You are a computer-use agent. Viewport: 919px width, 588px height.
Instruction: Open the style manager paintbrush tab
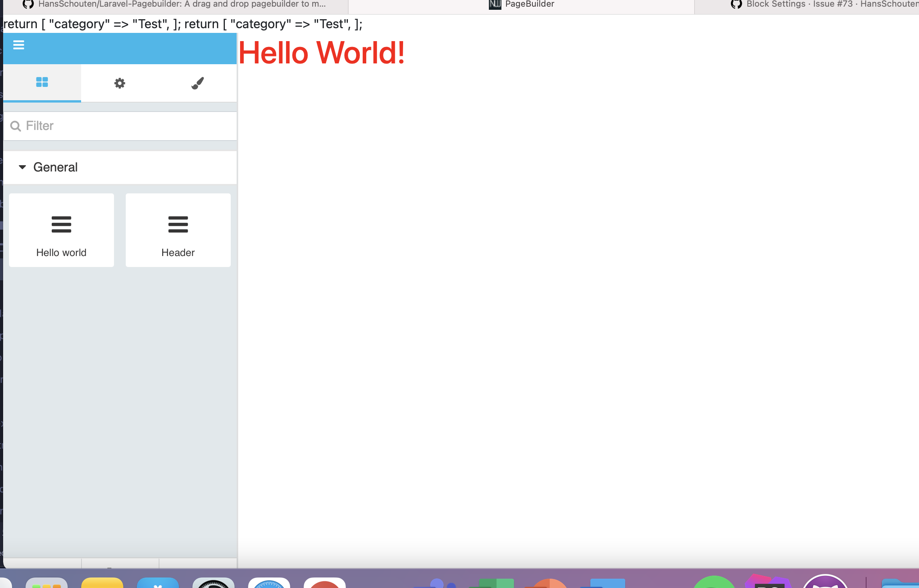(197, 83)
